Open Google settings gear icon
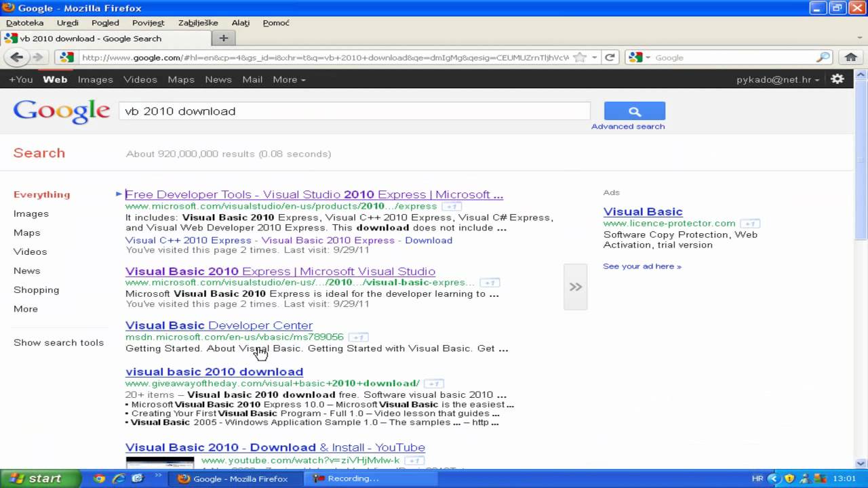The image size is (868, 488). coord(838,79)
